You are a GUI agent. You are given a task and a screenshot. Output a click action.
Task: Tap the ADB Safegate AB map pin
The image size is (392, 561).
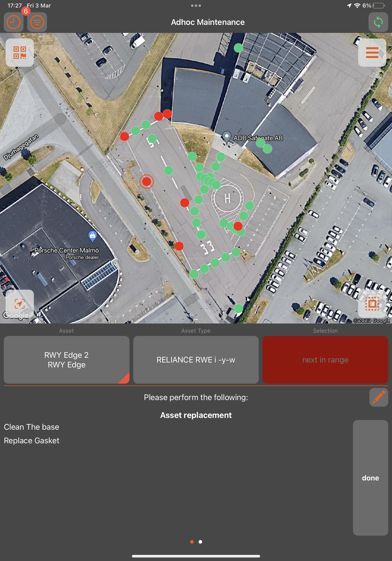tap(227, 136)
